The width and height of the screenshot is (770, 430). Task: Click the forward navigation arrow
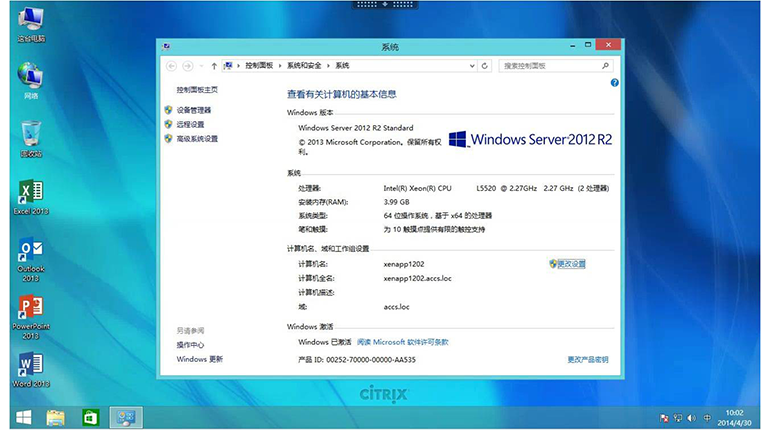[x=188, y=66]
